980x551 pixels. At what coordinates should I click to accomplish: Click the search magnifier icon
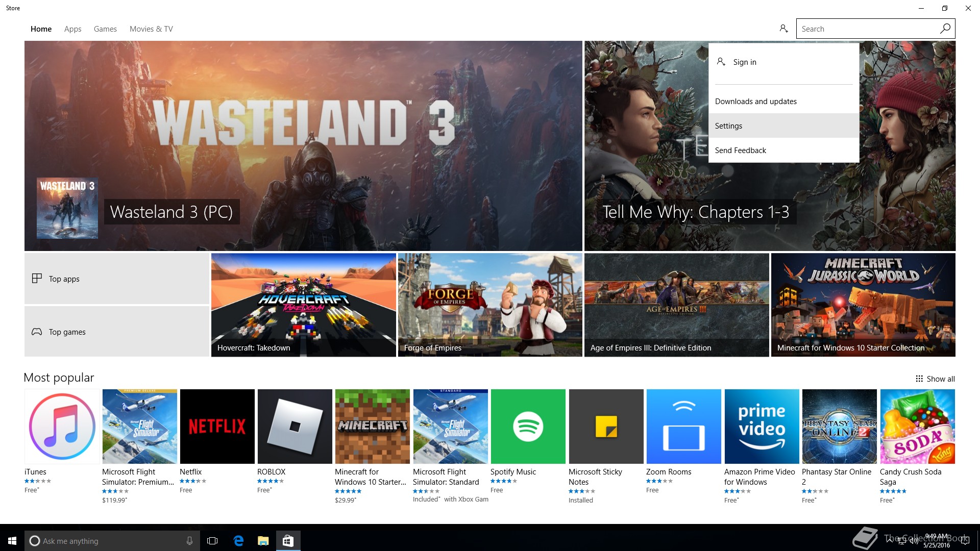click(945, 29)
